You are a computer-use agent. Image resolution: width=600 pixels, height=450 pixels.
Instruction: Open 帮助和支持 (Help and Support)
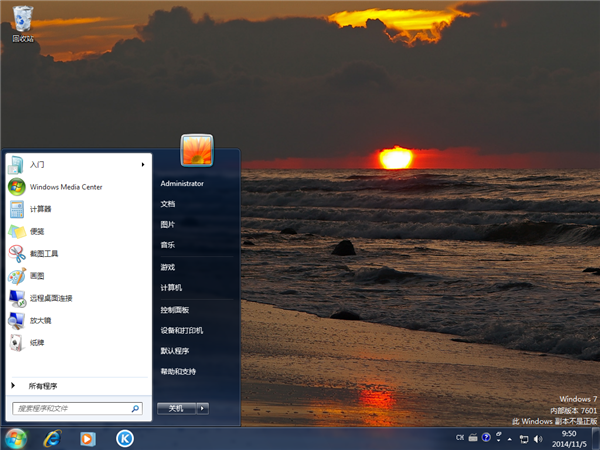coord(178,371)
